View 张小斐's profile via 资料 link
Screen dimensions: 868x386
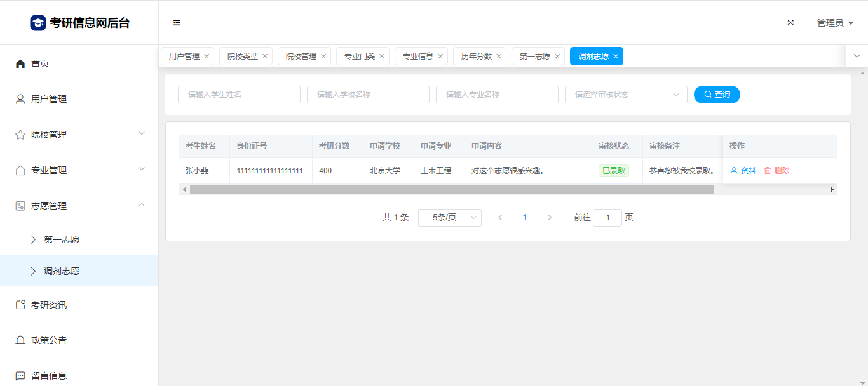pyautogui.click(x=743, y=171)
